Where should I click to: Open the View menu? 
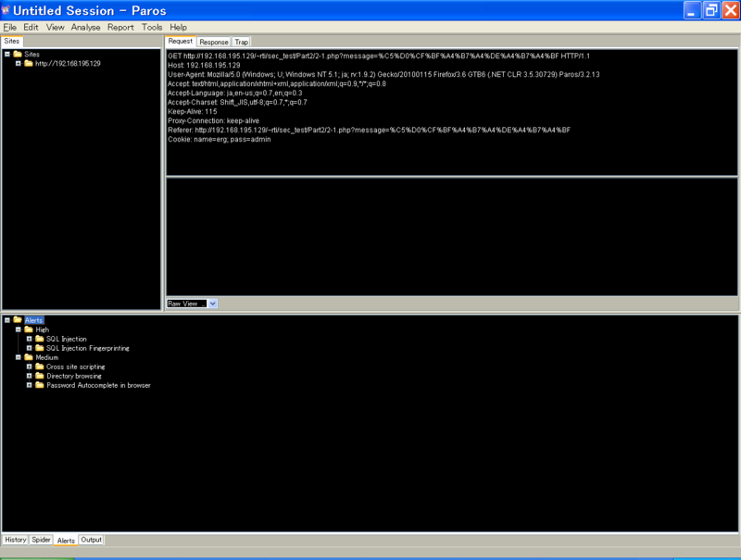[x=55, y=28]
